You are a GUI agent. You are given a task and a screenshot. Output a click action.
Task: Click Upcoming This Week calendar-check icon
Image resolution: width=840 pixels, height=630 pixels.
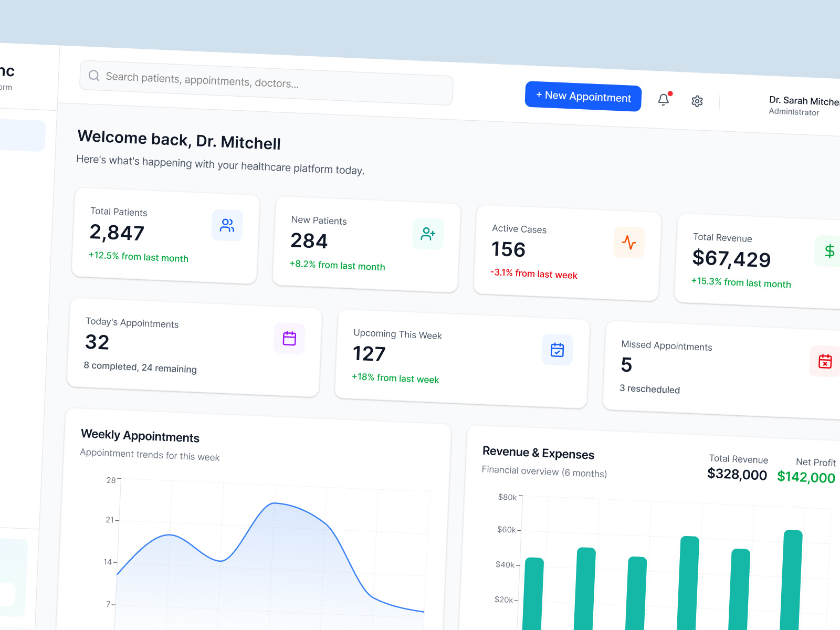click(x=557, y=350)
